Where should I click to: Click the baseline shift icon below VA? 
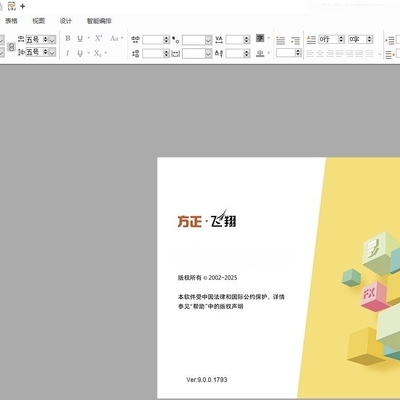(219, 53)
